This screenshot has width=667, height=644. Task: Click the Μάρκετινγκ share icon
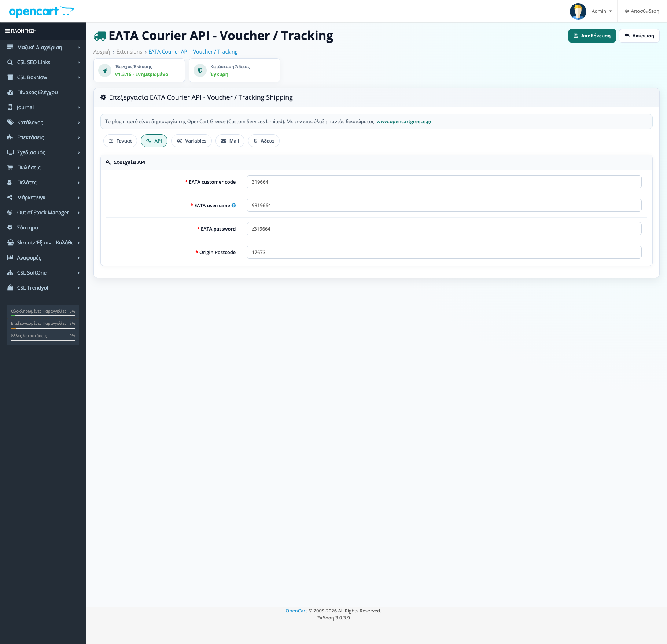click(10, 198)
